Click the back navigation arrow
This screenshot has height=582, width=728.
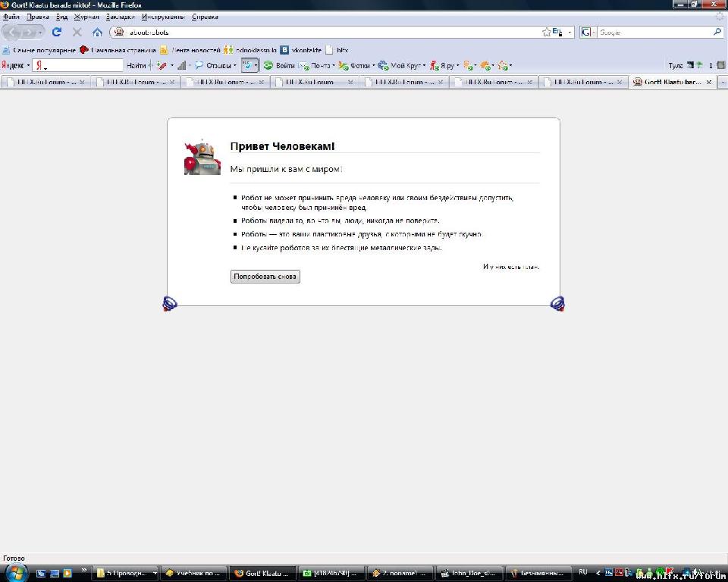point(15,33)
